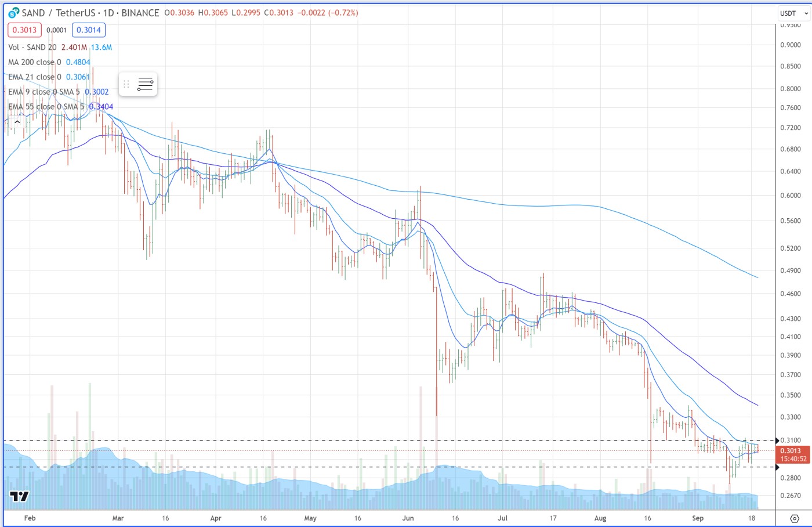Select the 0.0001 spread value
Screen dimensions: 812x527
click(x=56, y=30)
